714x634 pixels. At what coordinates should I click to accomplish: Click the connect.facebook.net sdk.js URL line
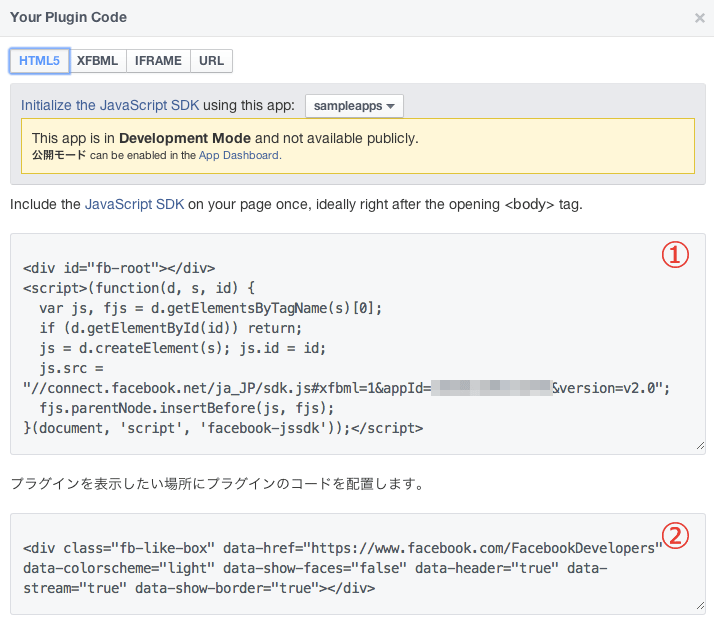point(347,388)
